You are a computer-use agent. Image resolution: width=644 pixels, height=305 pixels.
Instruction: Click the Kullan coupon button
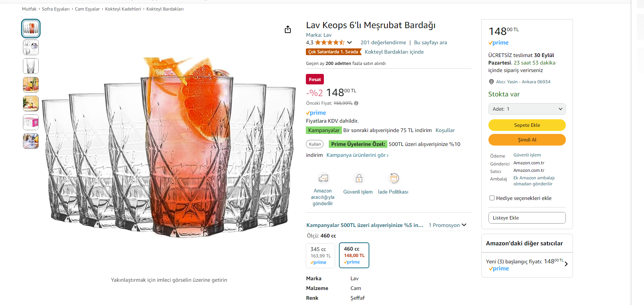315,144
